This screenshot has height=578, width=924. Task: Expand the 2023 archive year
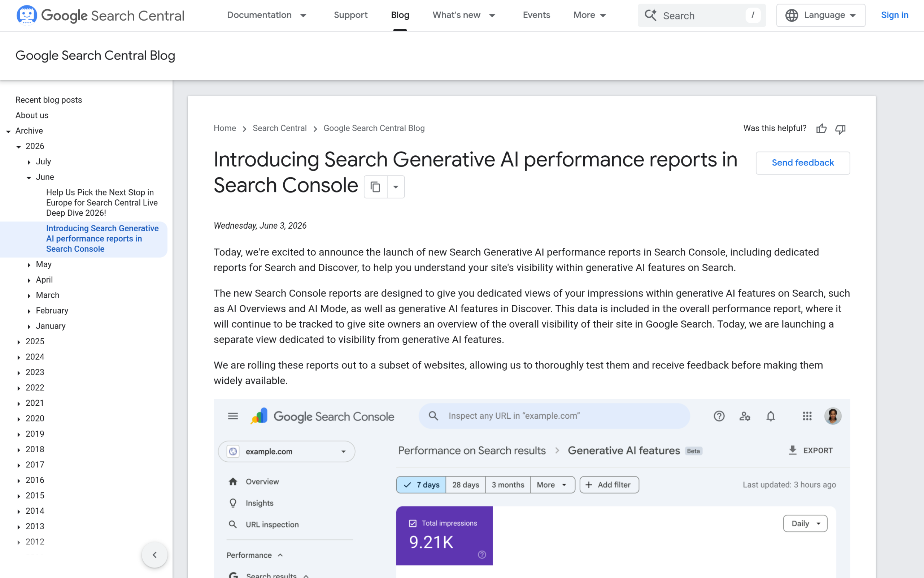(x=19, y=373)
